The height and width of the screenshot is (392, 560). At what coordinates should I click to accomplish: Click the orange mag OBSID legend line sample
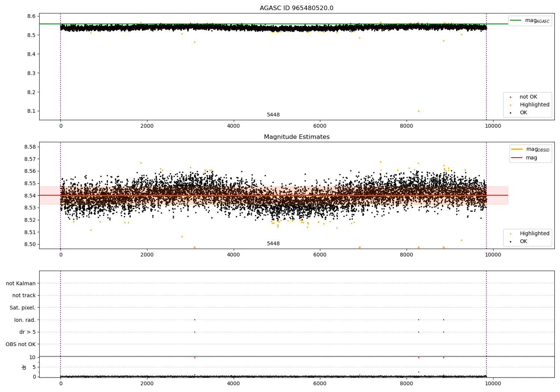(517, 149)
